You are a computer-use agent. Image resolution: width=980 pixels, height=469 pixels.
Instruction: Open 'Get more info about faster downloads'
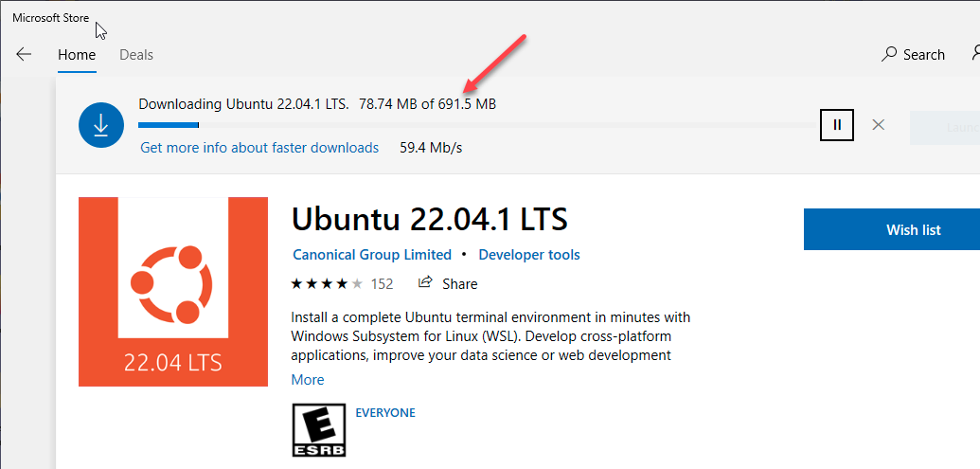259,148
